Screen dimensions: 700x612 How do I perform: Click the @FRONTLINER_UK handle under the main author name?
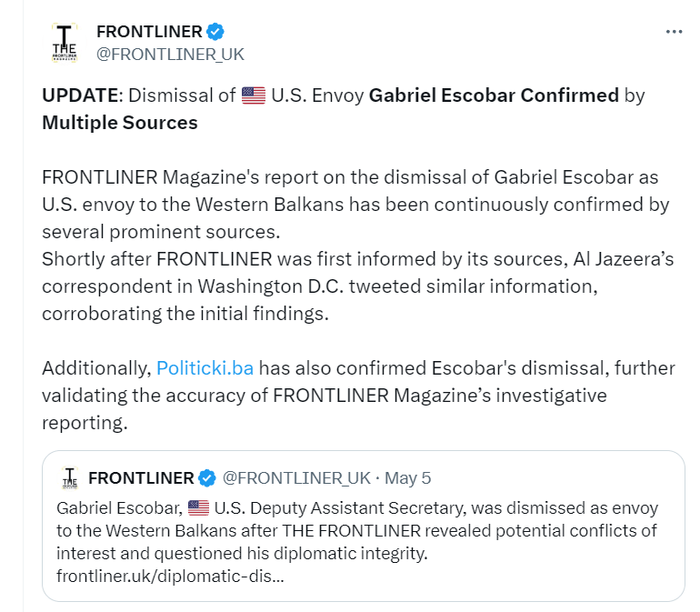pyautogui.click(x=170, y=54)
